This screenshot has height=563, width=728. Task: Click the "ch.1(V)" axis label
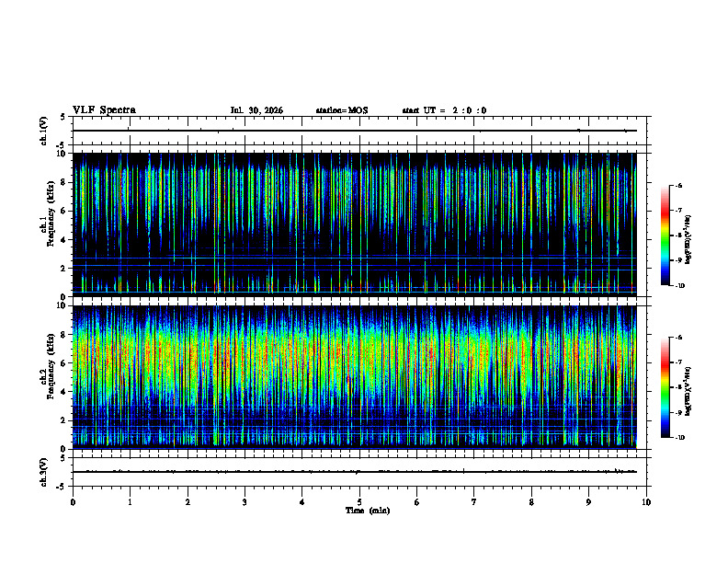coord(43,131)
